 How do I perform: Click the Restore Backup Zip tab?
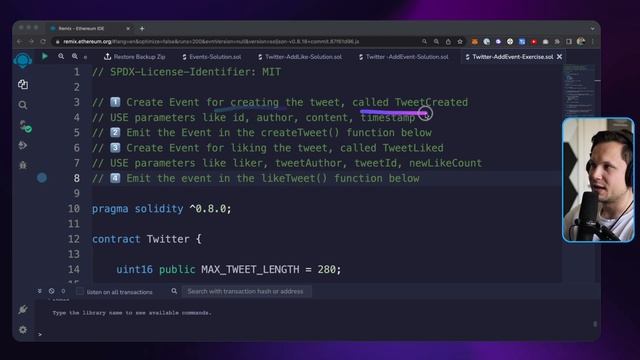point(134,57)
